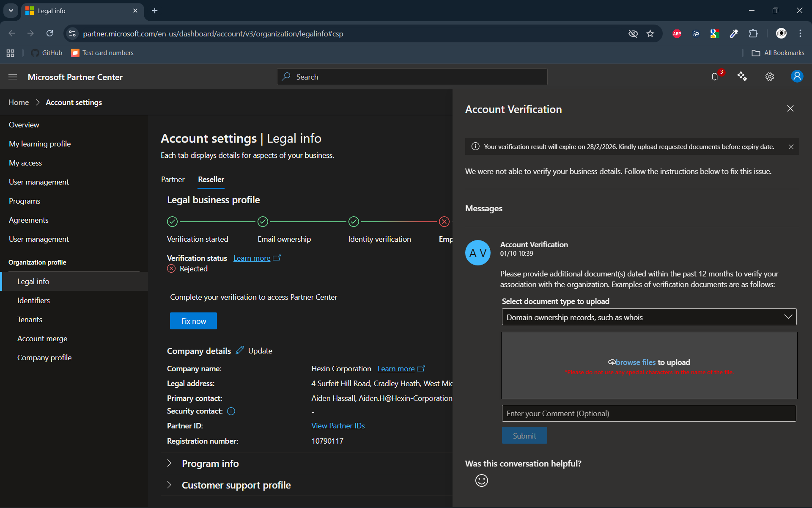Viewport: 812px width, 508px height.
Task: Open the user account avatar icon
Action: (x=797, y=77)
